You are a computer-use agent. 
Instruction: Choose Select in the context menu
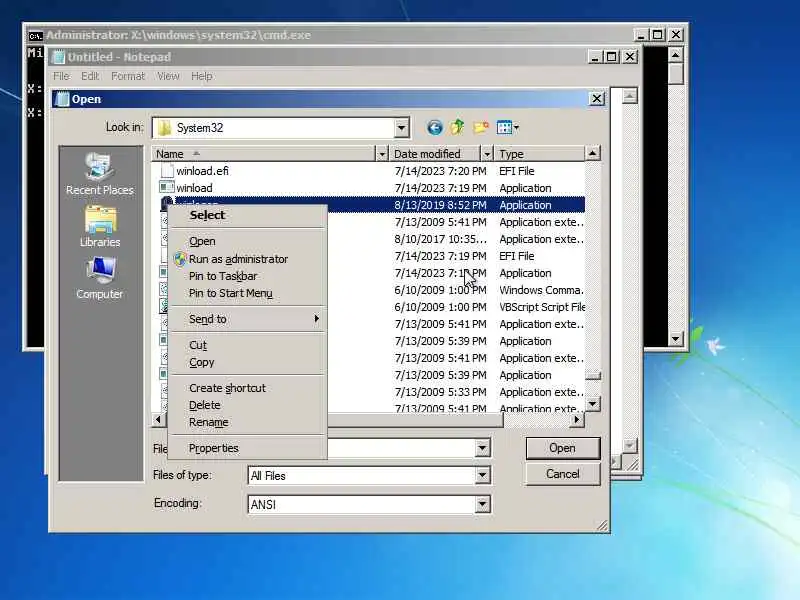[247, 215]
